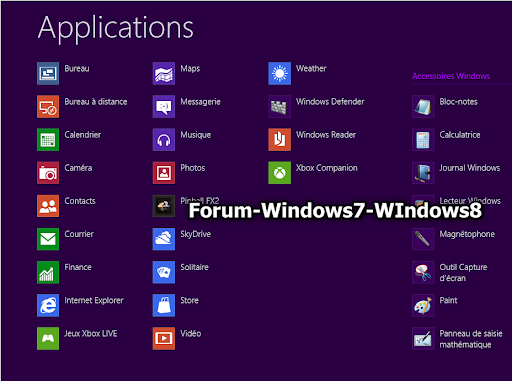512x381 pixels.
Task: Open the Courrier mail icon
Action: click(x=48, y=239)
